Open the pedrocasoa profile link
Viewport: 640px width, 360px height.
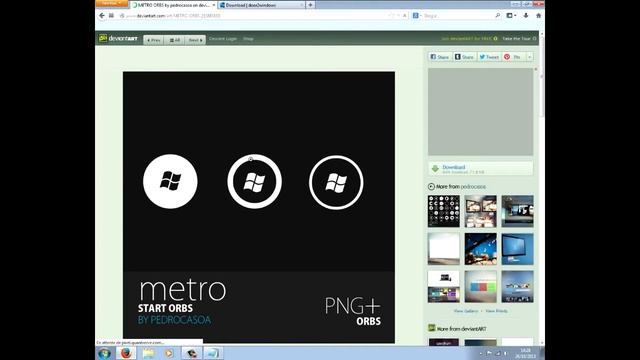click(473, 187)
